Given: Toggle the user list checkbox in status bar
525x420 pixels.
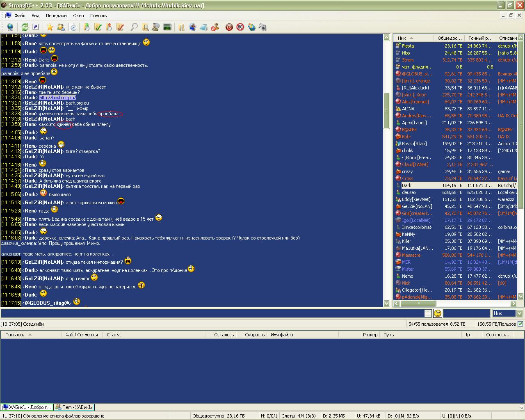Looking at the screenshot, I should click(x=520, y=324).
